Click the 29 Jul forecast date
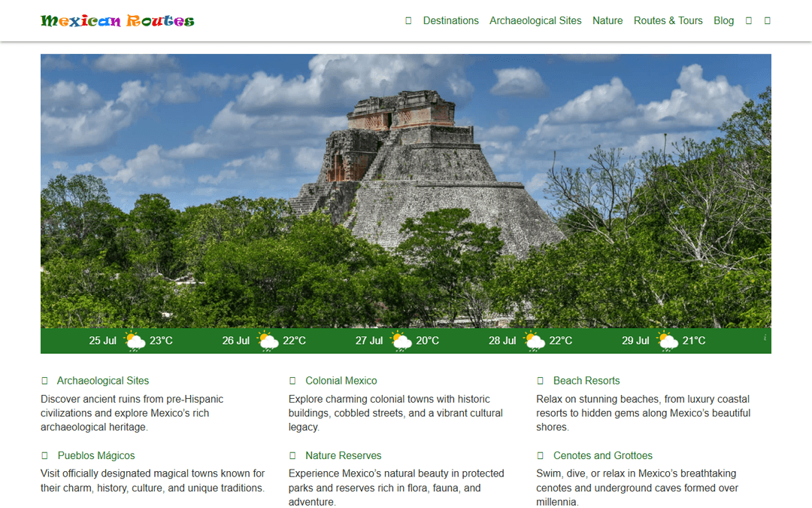This screenshot has height=508, width=812. [635, 341]
